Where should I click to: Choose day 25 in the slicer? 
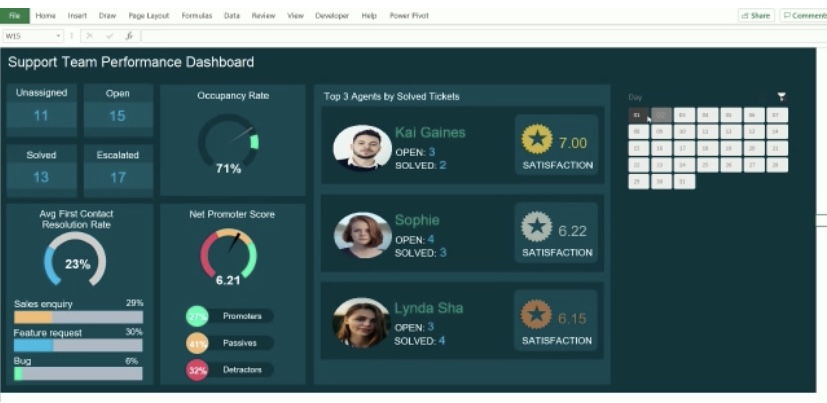(707, 165)
